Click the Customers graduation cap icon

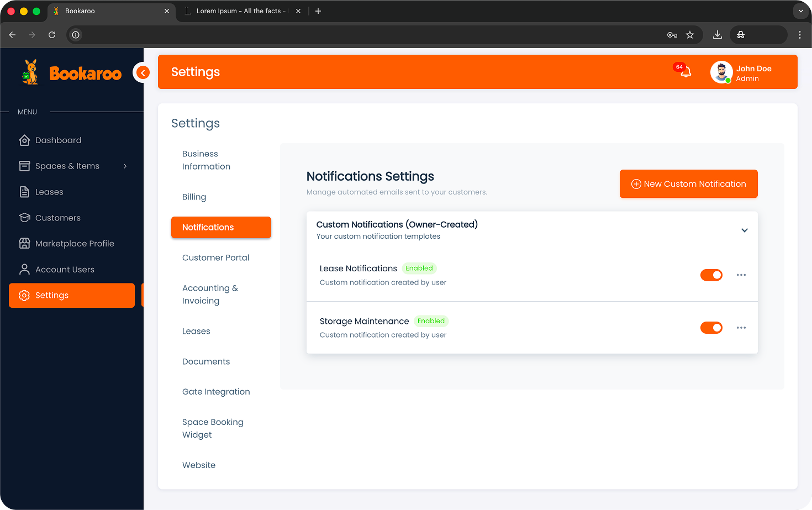[24, 218]
